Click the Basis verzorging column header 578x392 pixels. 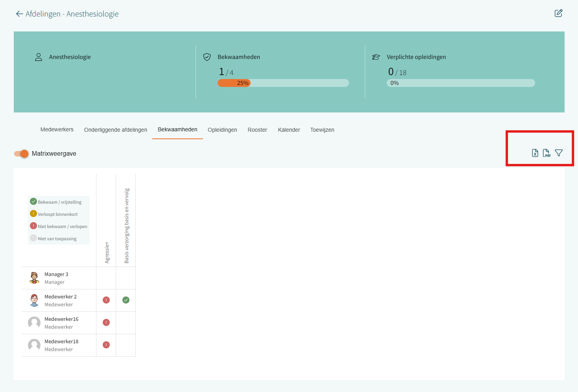click(x=126, y=226)
